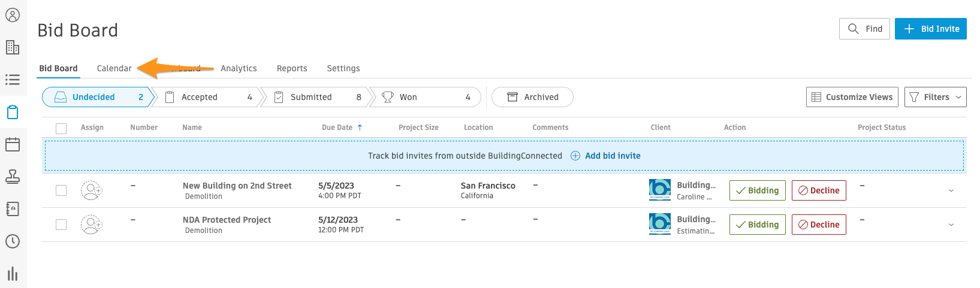Check the box for NDA Protected Project
The height and width of the screenshot is (288, 980).
(61, 225)
